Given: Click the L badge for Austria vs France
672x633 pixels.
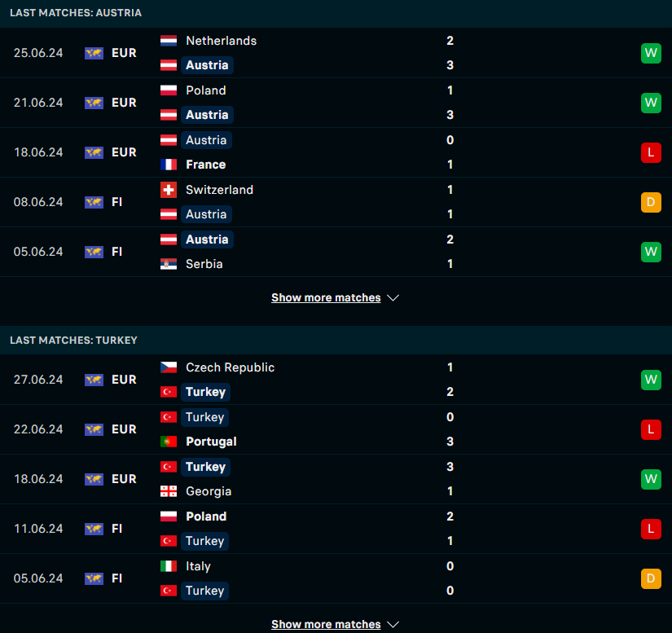Looking at the screenshot, I should (651, 152).
